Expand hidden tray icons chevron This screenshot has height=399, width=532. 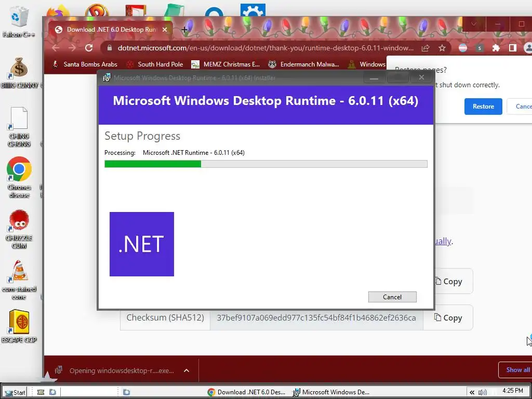tap(472, 393)
